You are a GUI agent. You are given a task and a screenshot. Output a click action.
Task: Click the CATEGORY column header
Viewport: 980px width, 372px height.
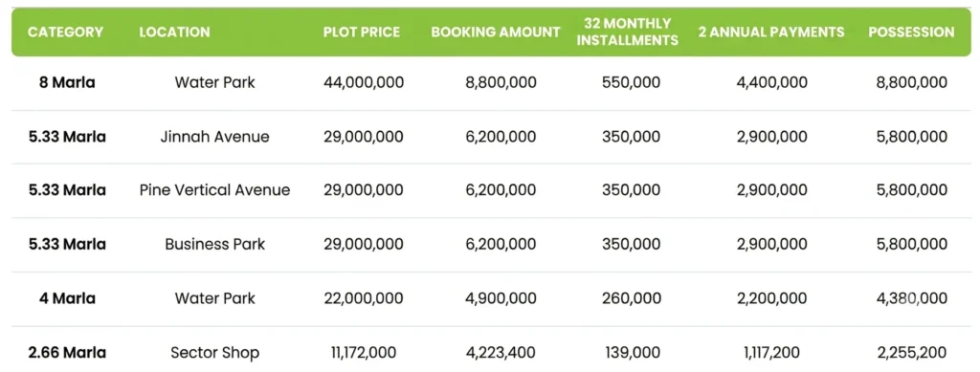point(66,32)
